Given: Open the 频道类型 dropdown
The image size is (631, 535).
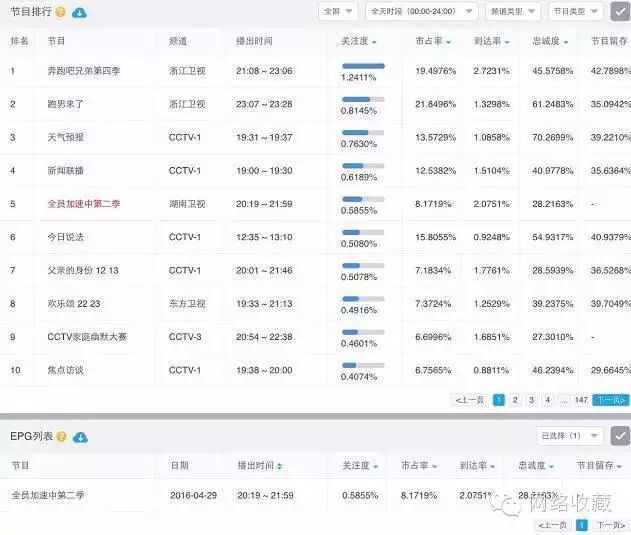Looking at the screenshot, I should (x=513, y=11).
